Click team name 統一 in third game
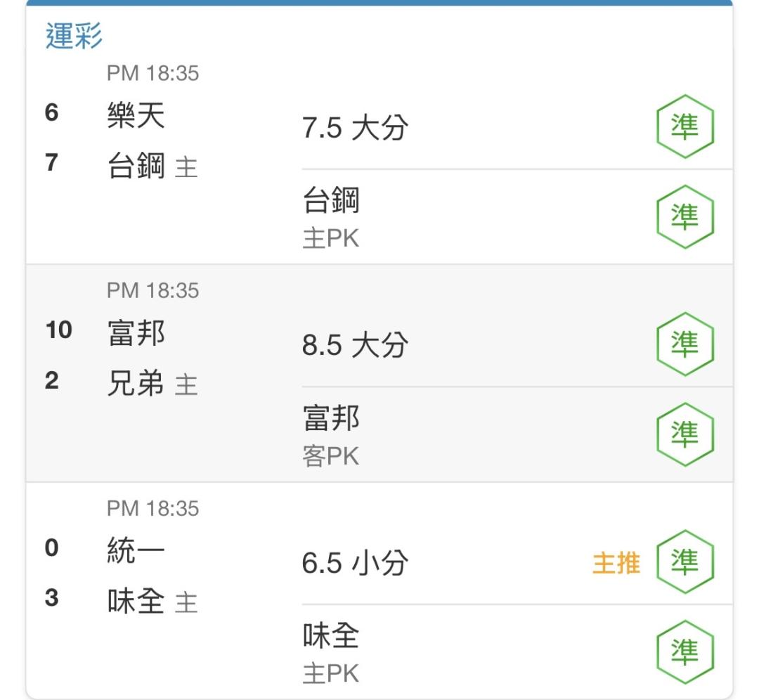759x700 pixels. (136, 550)
